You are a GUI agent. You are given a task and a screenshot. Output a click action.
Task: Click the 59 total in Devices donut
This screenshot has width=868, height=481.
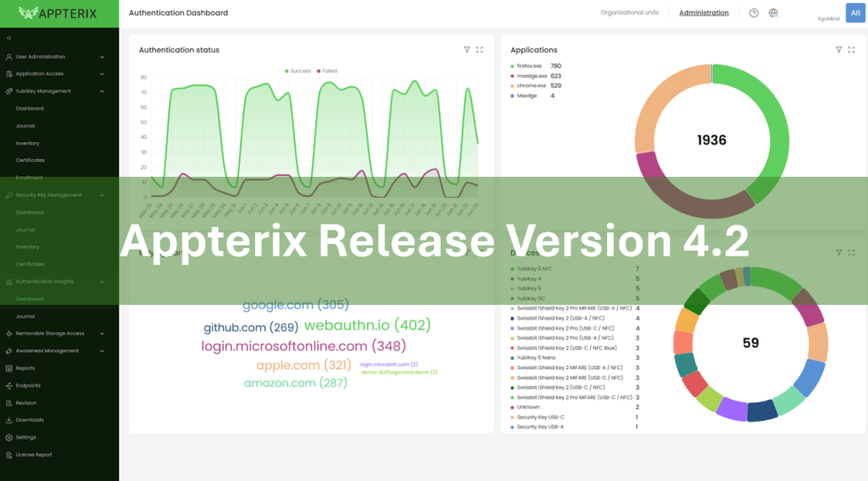point(751,343)
